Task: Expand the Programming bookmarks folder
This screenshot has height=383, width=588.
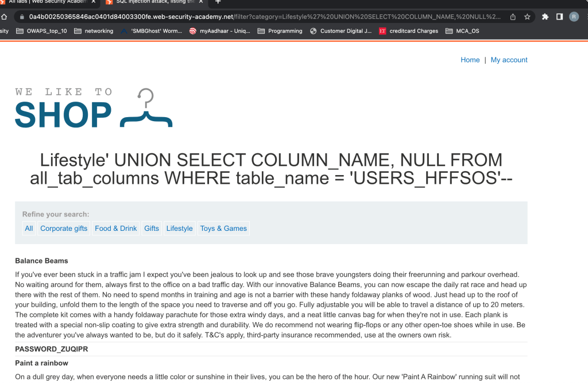Action: (x=280, y=31)
